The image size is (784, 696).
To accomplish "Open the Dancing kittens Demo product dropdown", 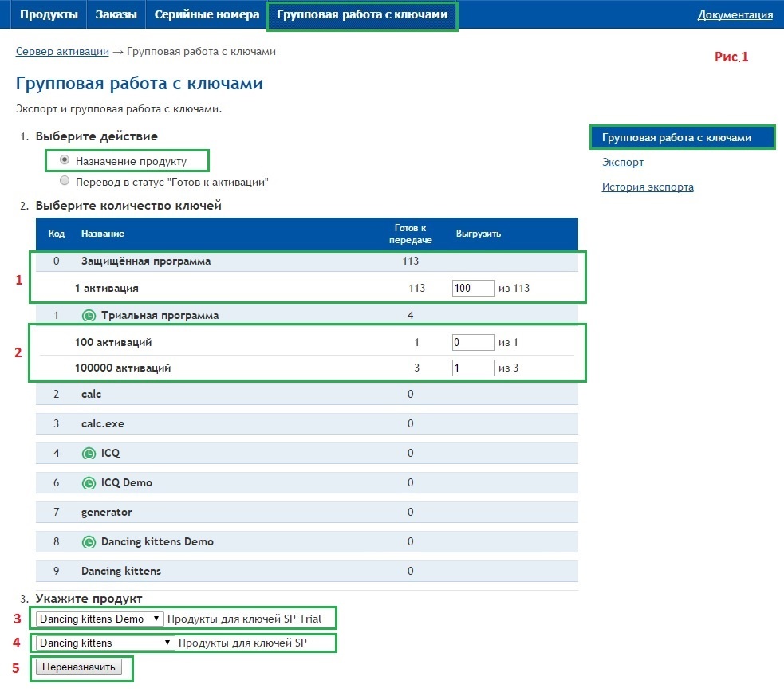I will (x=99, y=619).
